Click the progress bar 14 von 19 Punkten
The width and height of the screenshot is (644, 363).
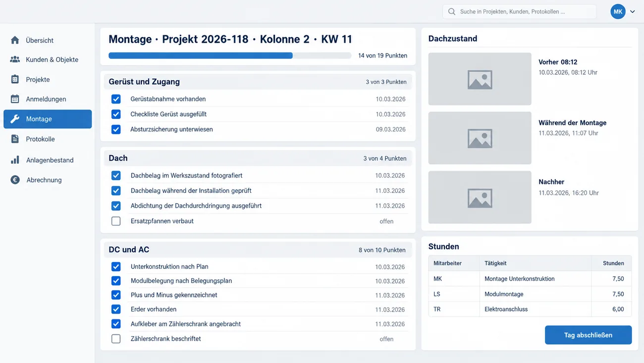[230, 56]
